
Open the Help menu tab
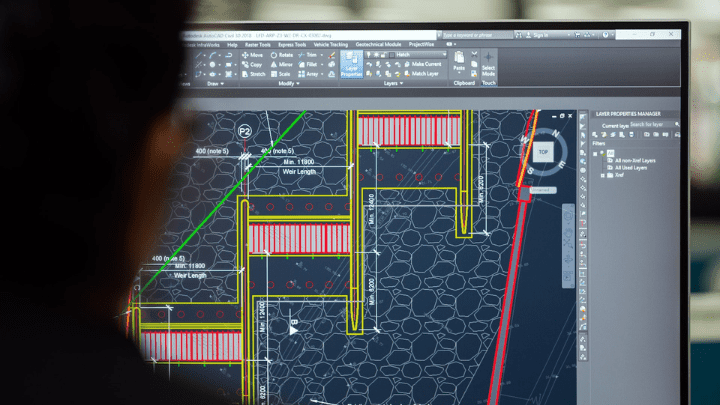coord(232,45)
